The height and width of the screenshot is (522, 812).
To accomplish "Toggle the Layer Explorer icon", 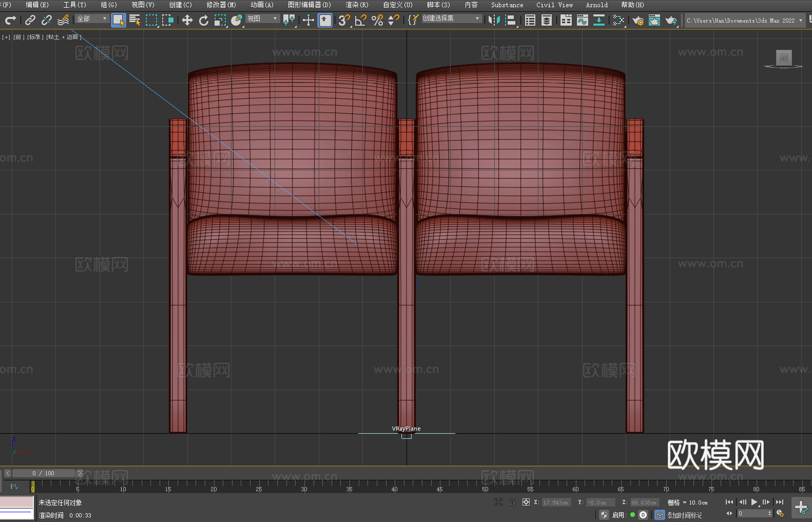I will 547,20.
